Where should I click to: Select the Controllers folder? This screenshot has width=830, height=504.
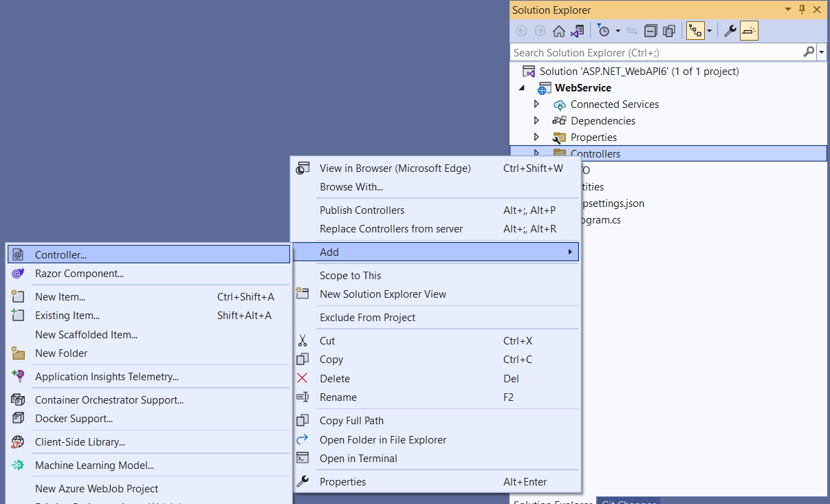(595, 154)
